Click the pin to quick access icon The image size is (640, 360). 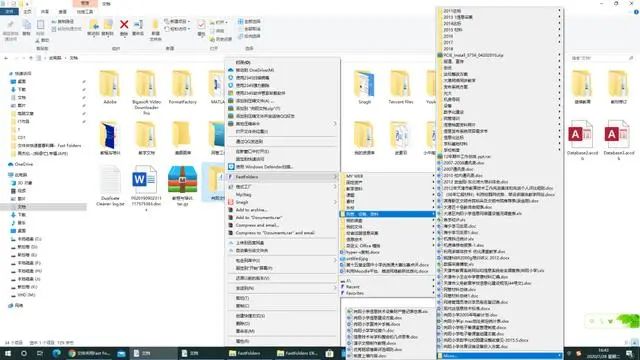tap(11, 25)
